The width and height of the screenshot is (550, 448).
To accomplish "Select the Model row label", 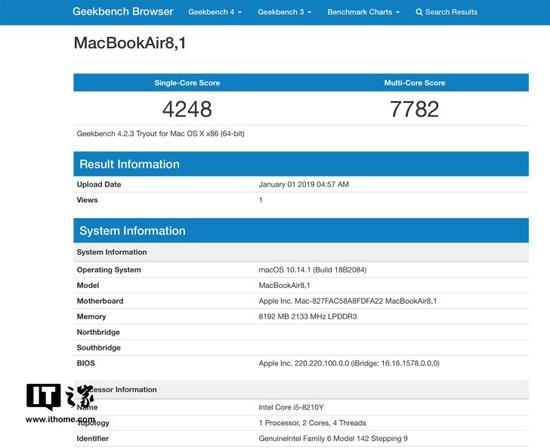I will 88,285.
